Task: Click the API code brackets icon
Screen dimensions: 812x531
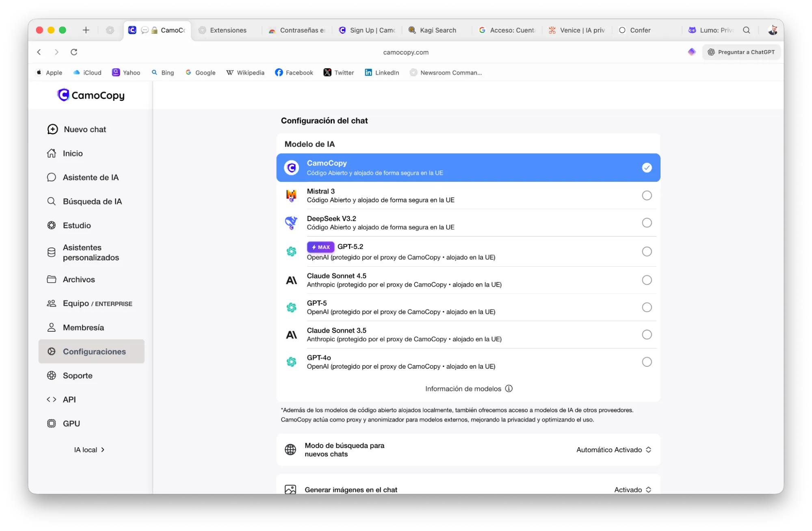Action: 52,400
